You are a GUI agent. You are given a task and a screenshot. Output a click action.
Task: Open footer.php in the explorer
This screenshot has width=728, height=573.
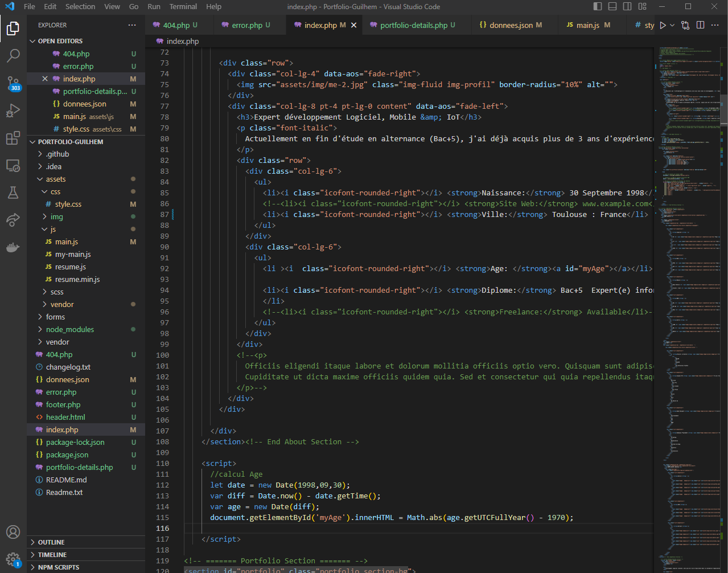click(63, 404)
